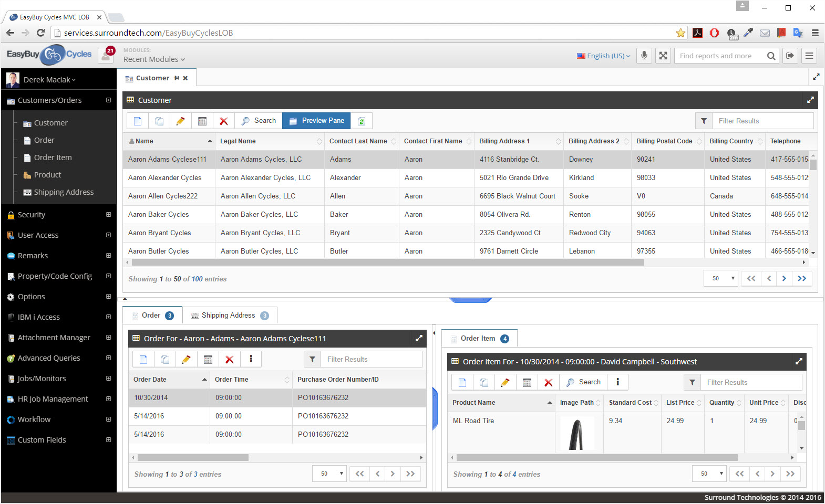Viewport: 825px width, 504px height.
Task: Close the Customer tab
Action: click(185, 78)
